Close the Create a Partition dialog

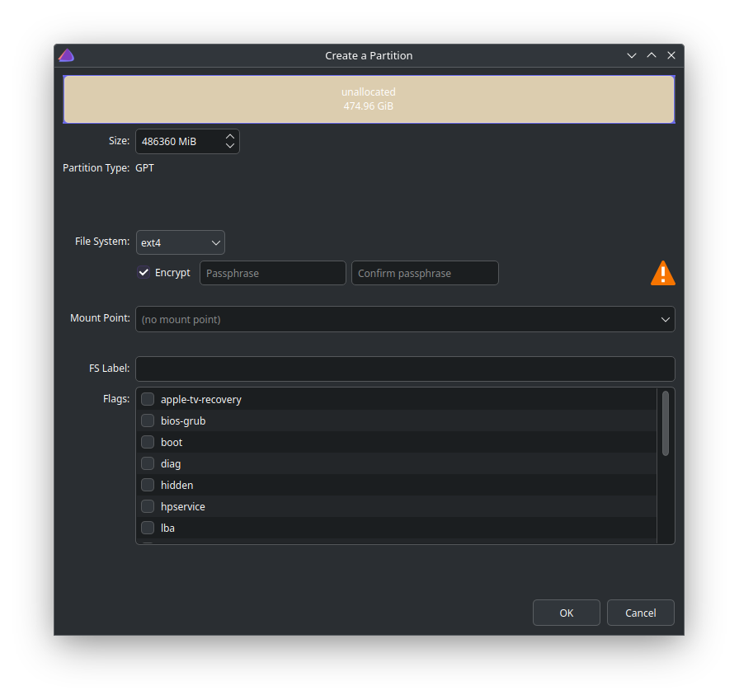(671, 55)
